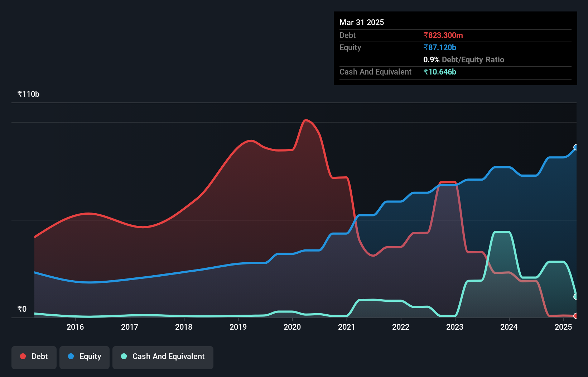
Task: Select the 2025 year axis label
Action: (563, 327)
